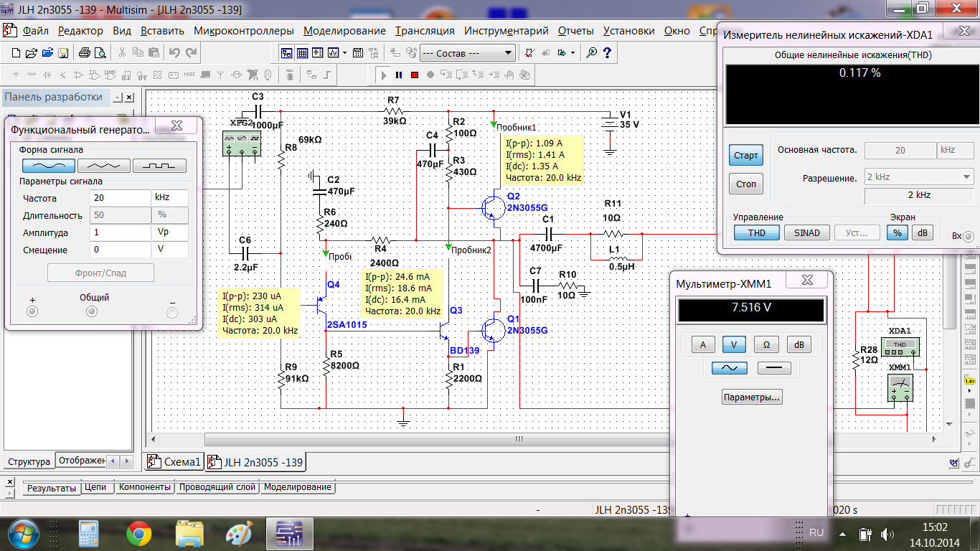The image size is (980, 551).
Task: Open the find examples magnifier icon
Action: pos(592,53)
